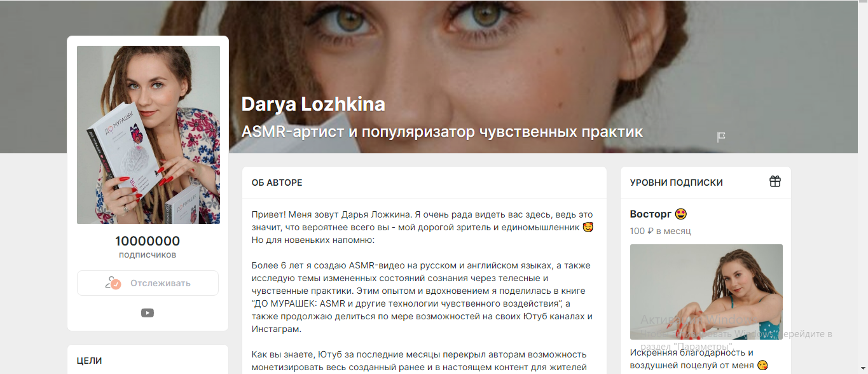
Task: Click the emoji after 'единомышленник'
Action: click(588, 228)
